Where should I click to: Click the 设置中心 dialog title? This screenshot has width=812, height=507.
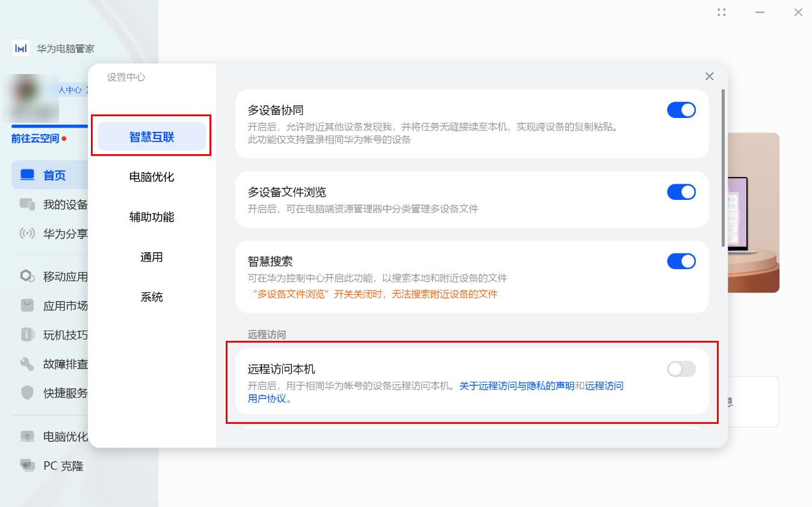126,77
